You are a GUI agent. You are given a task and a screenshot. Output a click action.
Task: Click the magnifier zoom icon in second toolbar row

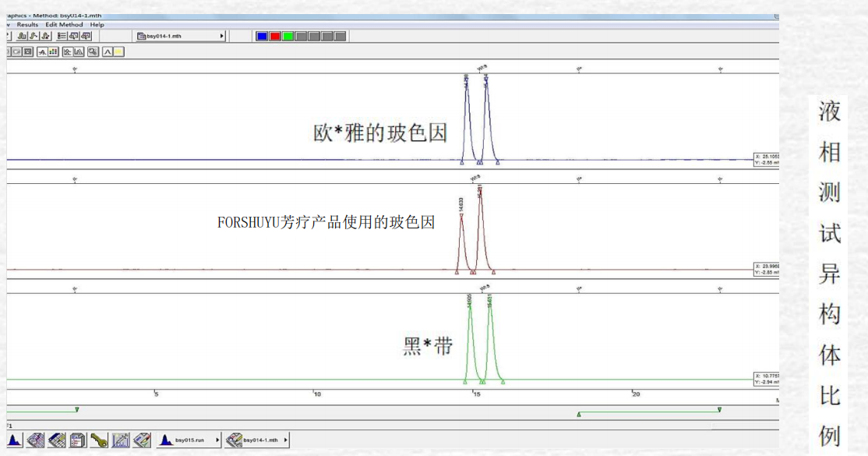(93, 52)
